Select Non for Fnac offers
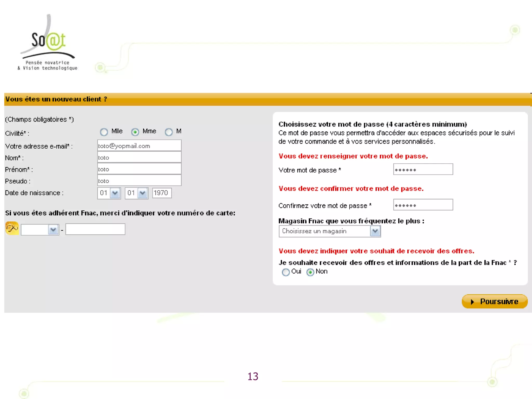 tap(310, 272)
